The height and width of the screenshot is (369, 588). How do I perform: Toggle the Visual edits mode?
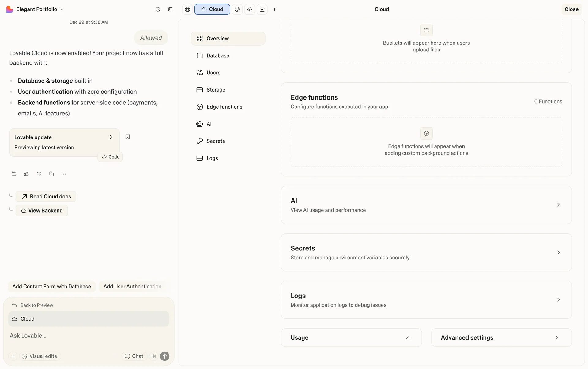(40, 356)
